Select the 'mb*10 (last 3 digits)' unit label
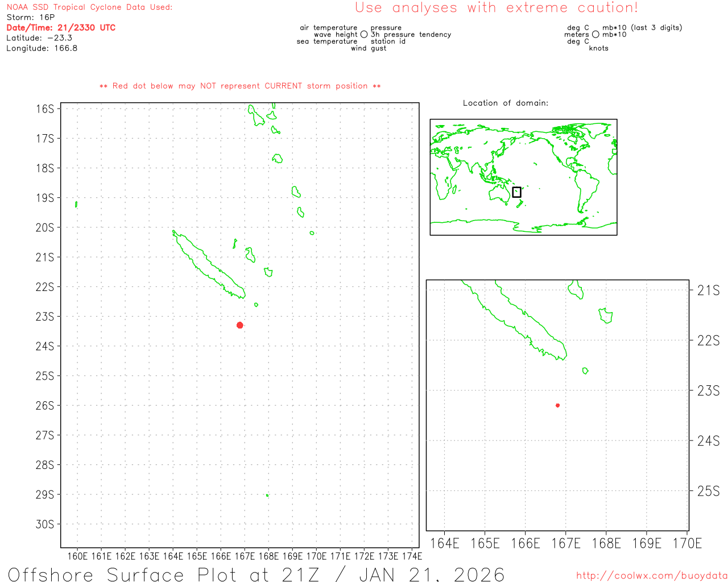728x582 pixels. click(x=642, y=28)
